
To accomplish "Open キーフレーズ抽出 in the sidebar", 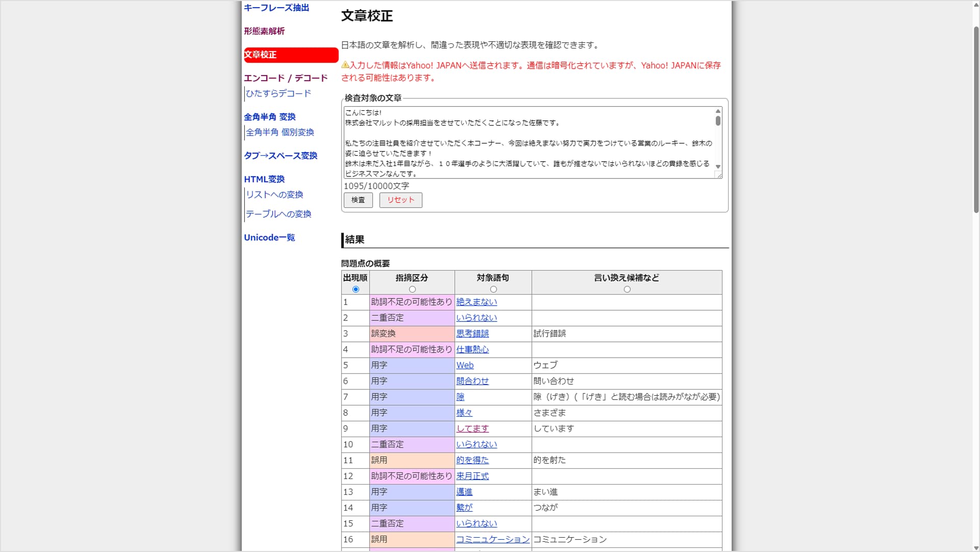I will click(x=276, y=8).
